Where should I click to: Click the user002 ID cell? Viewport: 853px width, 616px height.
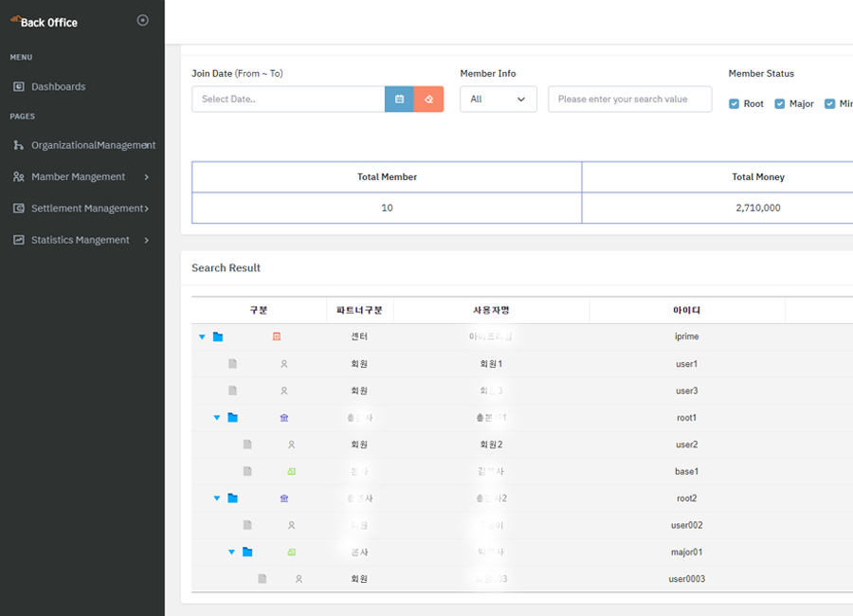coord(686,525)
